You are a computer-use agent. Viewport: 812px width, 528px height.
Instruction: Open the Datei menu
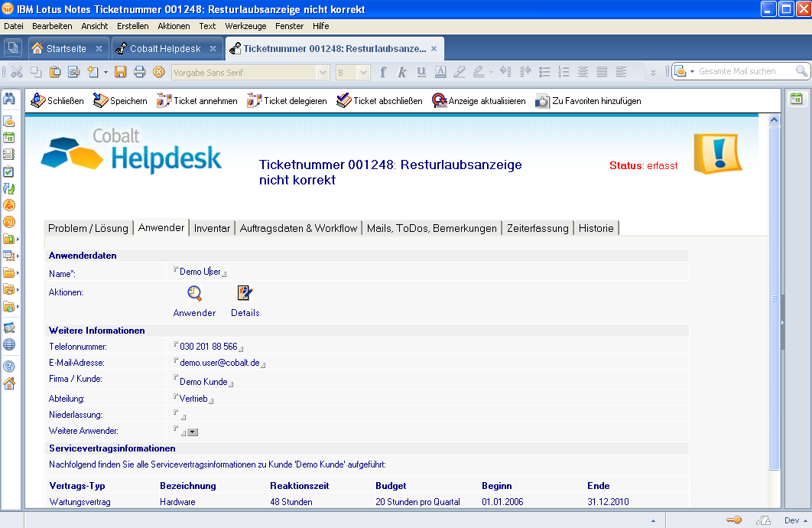click(14, 26)
